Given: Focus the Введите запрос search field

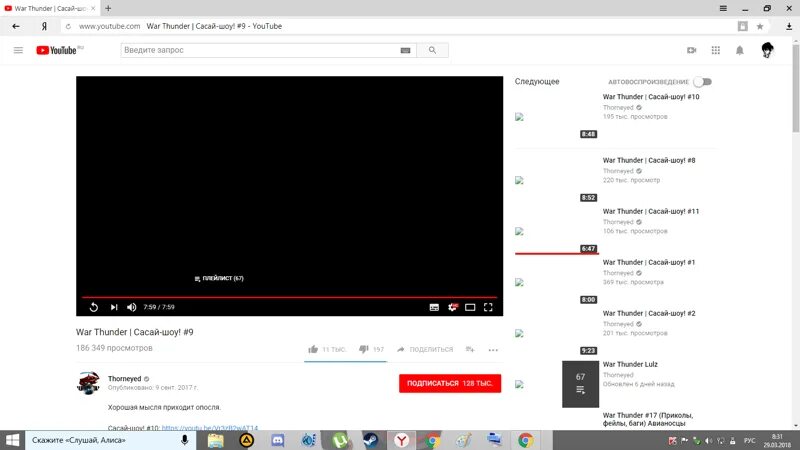Looking at the screenshot, I should click(x=260, y=50).
